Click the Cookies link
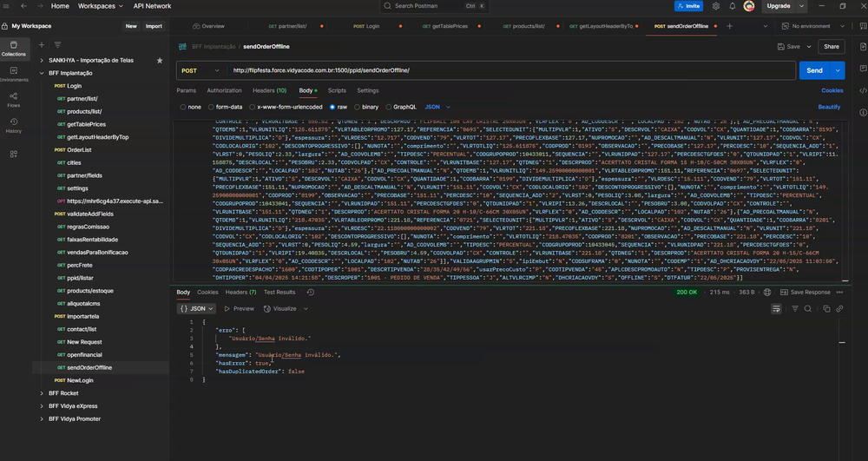 (x=832, y=91)
